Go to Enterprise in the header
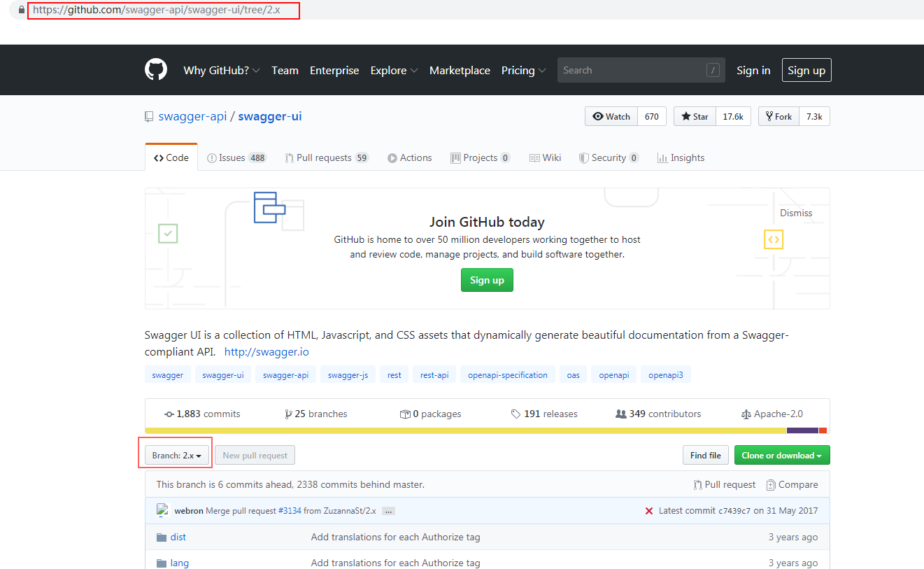This screenshot has height=569, width=924. pos(334,70)
